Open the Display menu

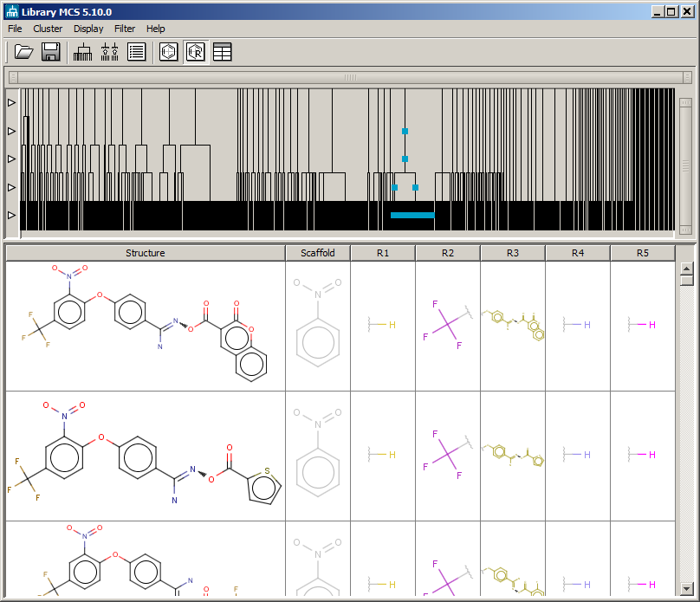pos(88,29)
